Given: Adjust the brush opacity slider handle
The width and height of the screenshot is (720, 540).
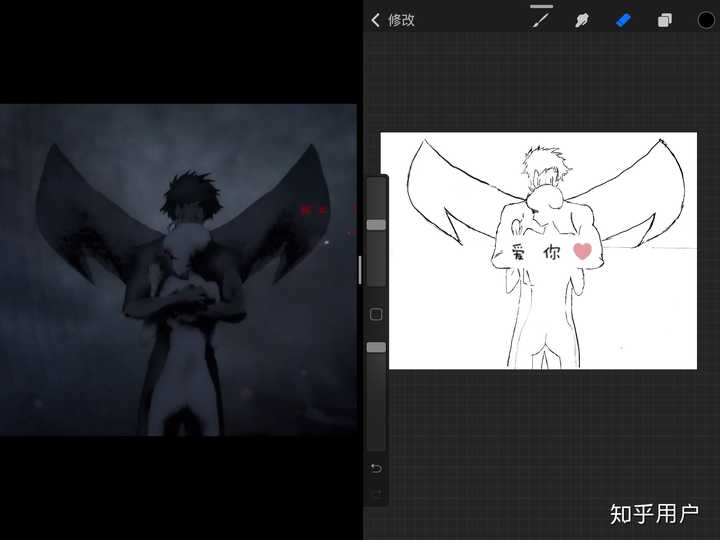Looking at the screenshot, I should coord(376,348).
